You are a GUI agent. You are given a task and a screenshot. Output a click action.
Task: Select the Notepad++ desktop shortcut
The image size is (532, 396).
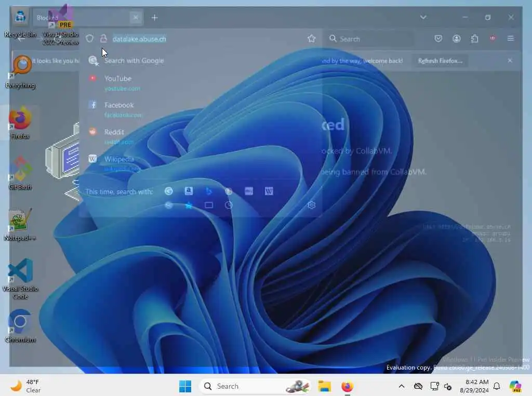coord(20,224)
